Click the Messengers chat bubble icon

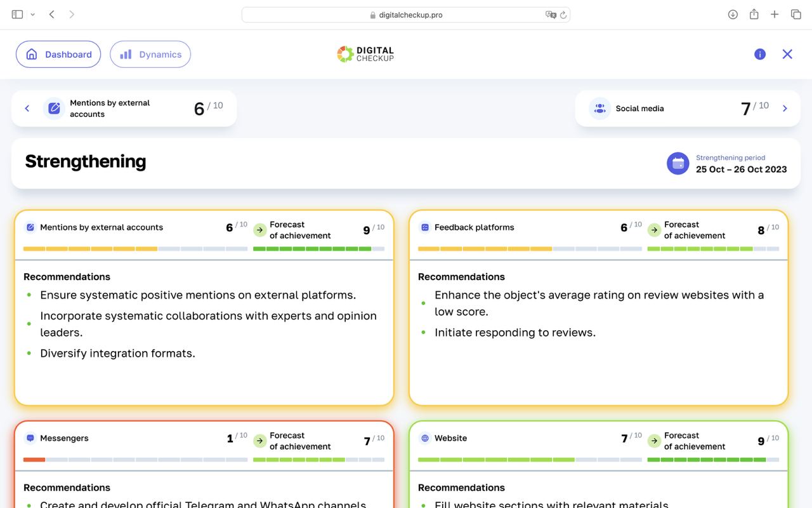(30, 438)
